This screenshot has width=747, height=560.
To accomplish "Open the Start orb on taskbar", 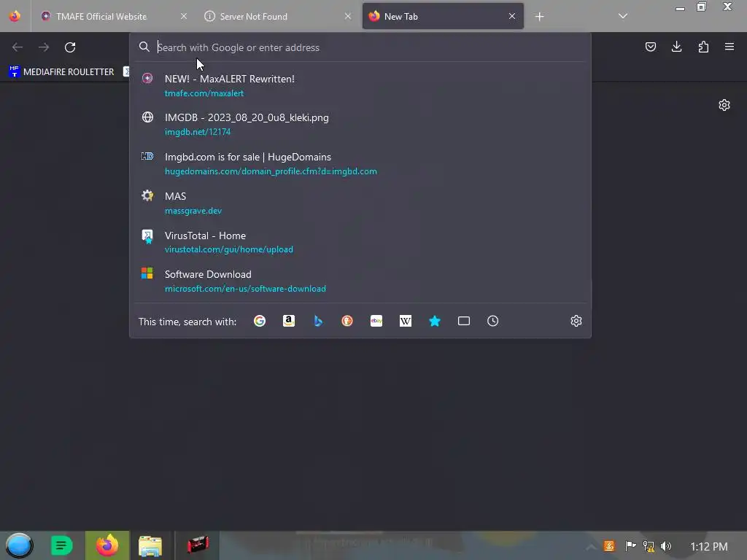I will pos(19,545).
